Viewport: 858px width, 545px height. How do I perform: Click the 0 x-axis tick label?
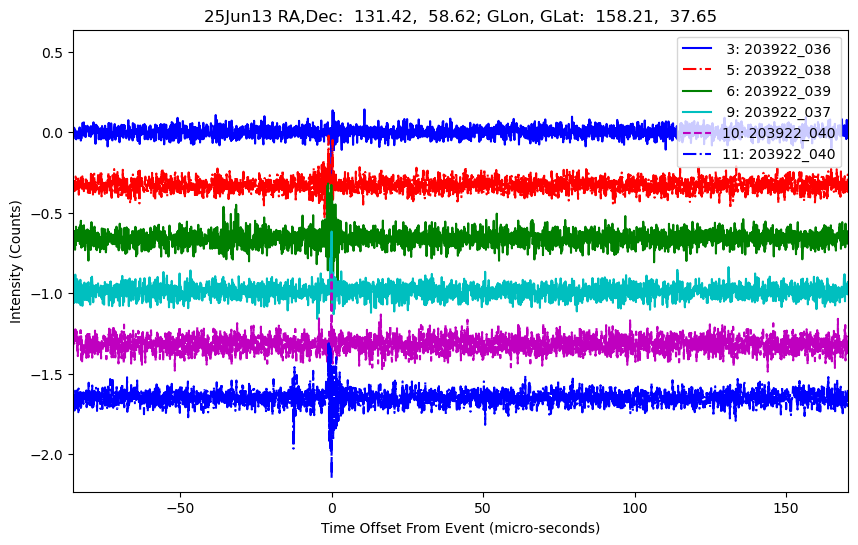tap(332, 508)
